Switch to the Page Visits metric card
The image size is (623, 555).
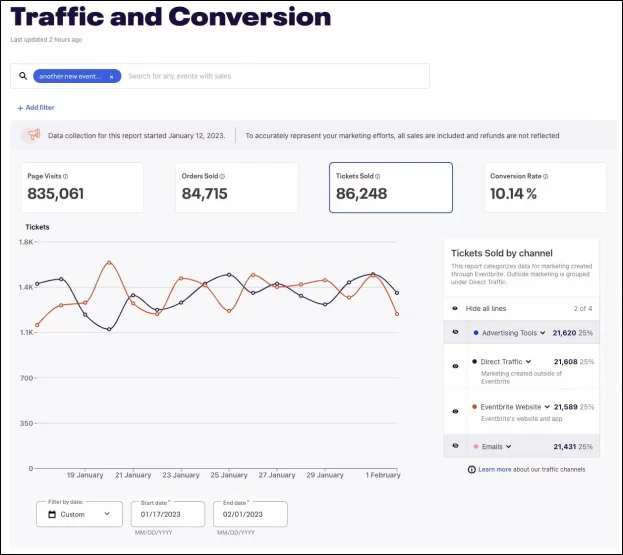(x=79, y=187)
